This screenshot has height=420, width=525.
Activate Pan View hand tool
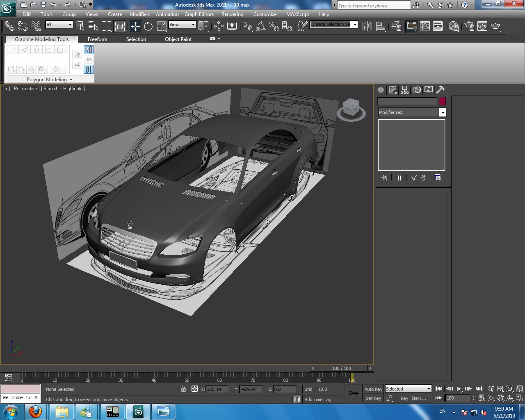click(500, 398)
